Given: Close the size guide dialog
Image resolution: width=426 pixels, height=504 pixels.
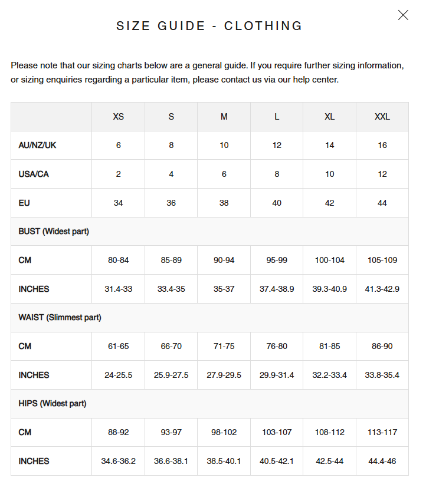Looking at the screenshot, I should (x=403, y=15).
